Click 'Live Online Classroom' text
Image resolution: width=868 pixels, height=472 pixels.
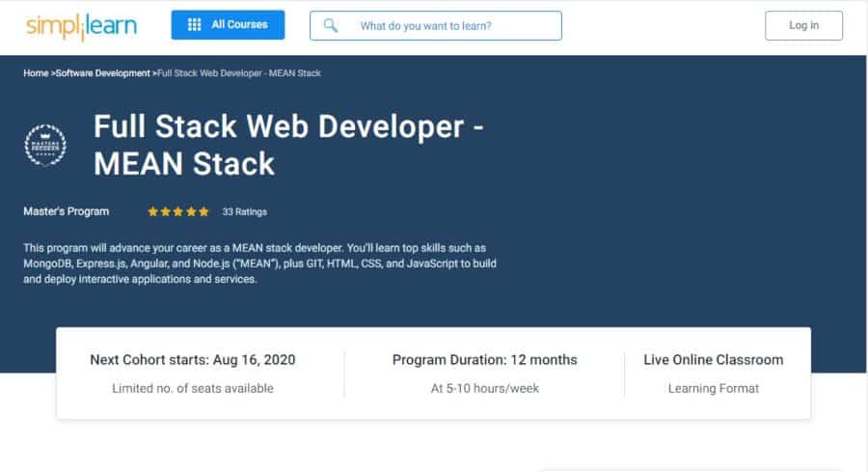713,359
